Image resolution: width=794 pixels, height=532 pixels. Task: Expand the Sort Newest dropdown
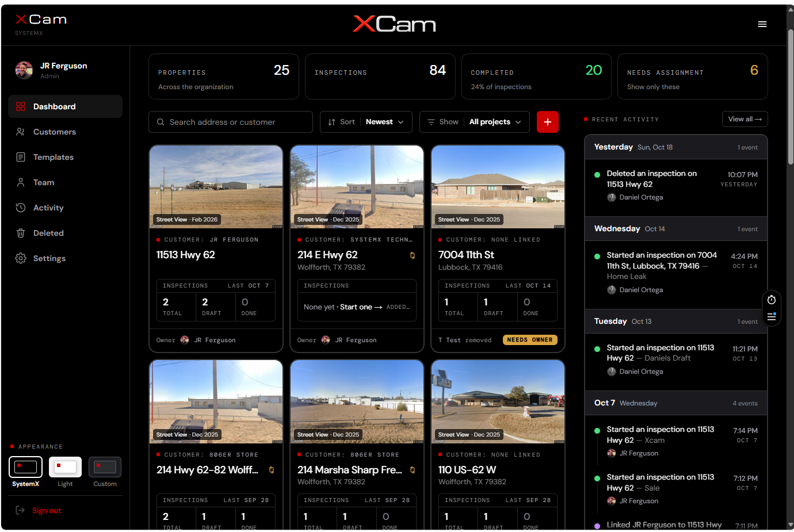coord(367,122)
